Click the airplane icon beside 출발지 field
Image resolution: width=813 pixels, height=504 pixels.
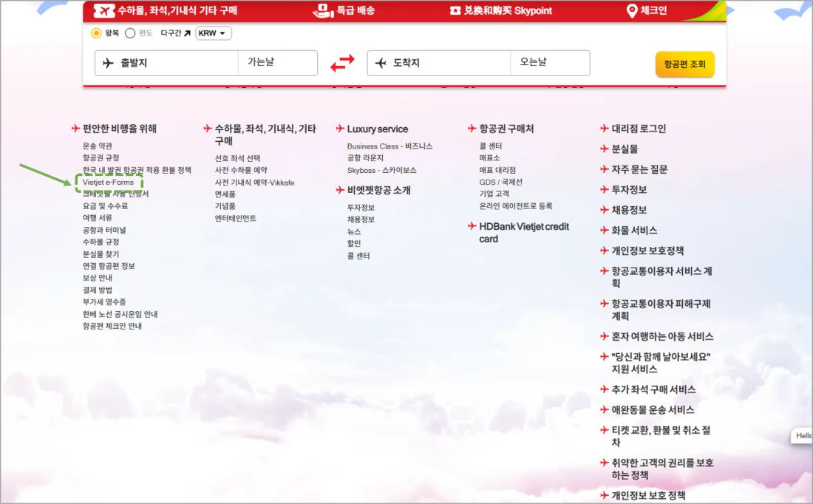(x=109, y=64)
